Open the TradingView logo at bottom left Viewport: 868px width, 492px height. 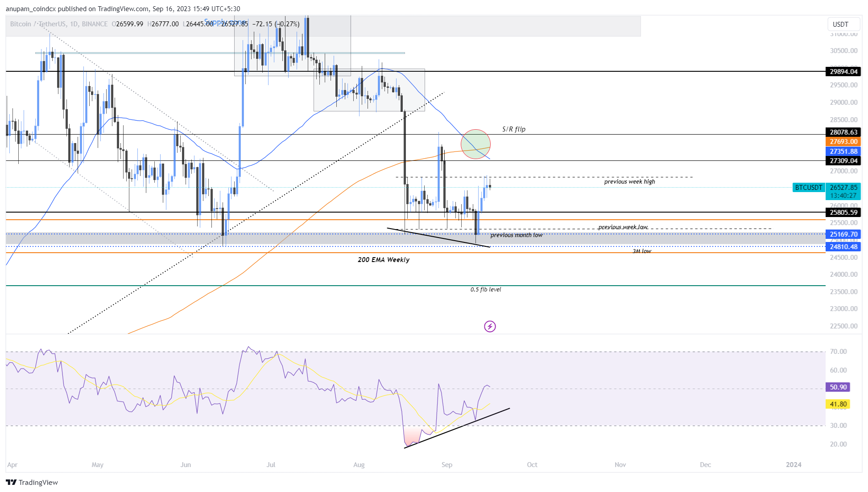click(32, 482)
